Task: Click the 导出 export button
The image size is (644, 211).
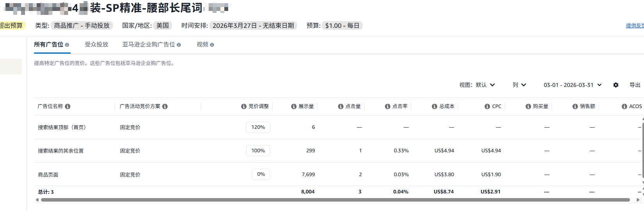Action: tap(635, 85)
